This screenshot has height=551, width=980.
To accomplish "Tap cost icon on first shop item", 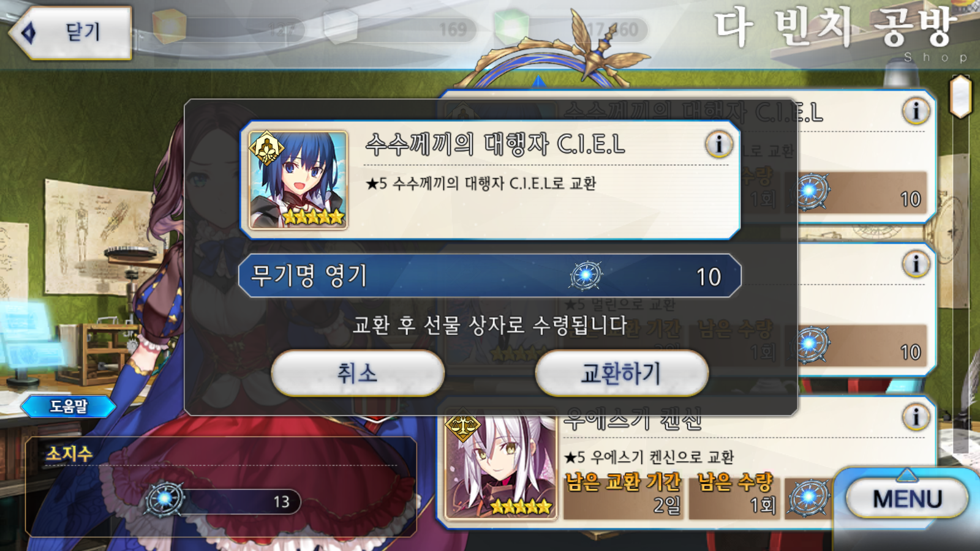I will 810,191.
